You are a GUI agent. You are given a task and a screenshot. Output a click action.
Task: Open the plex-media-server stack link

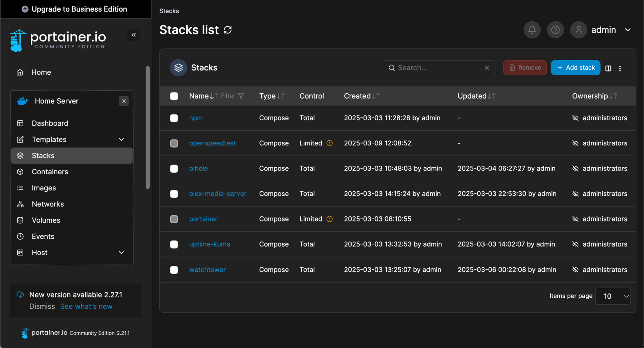point(218,194)
